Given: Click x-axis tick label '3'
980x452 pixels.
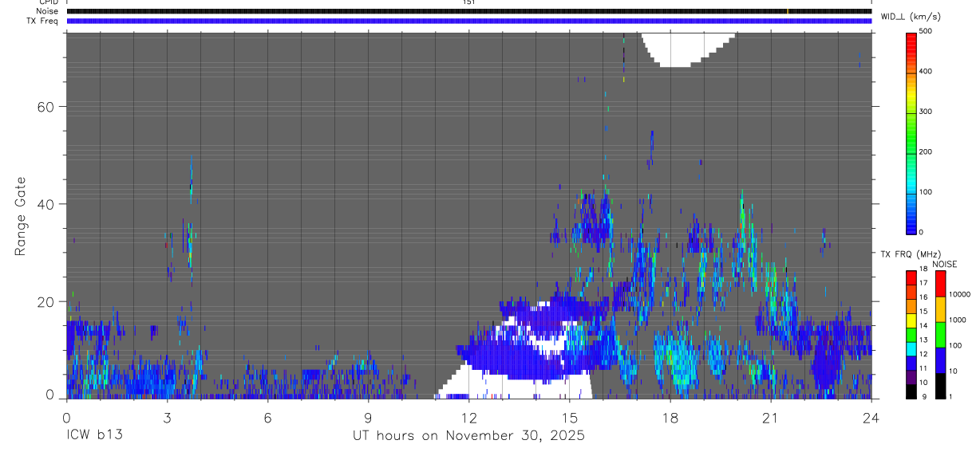Looking at the screenshot, I should click(167, 417).
